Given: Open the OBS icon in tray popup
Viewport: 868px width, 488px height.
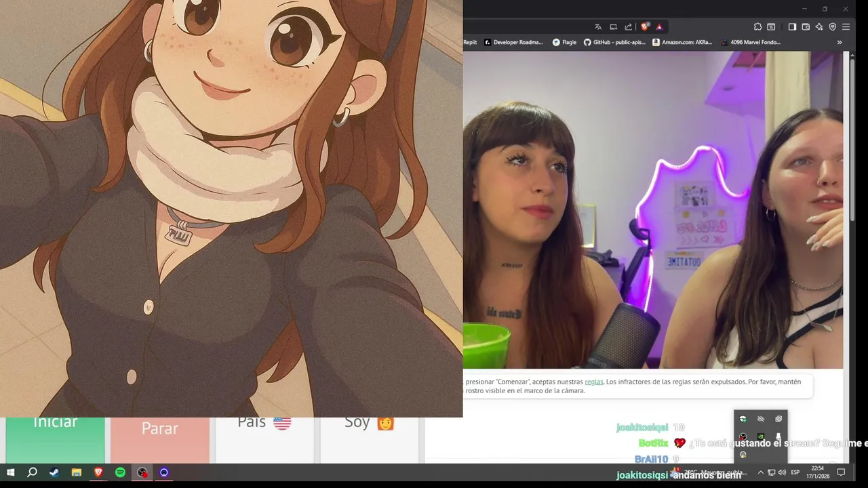Looking at the screenshot, I should pos(743,436).
